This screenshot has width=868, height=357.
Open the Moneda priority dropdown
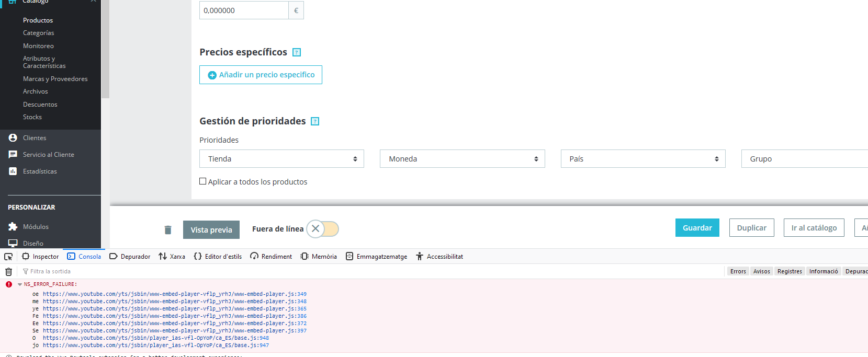[x=463, y=159]
